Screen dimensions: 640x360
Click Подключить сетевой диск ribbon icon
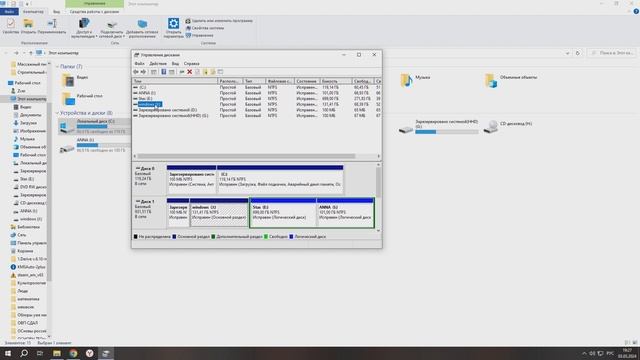tap(112, 28)
